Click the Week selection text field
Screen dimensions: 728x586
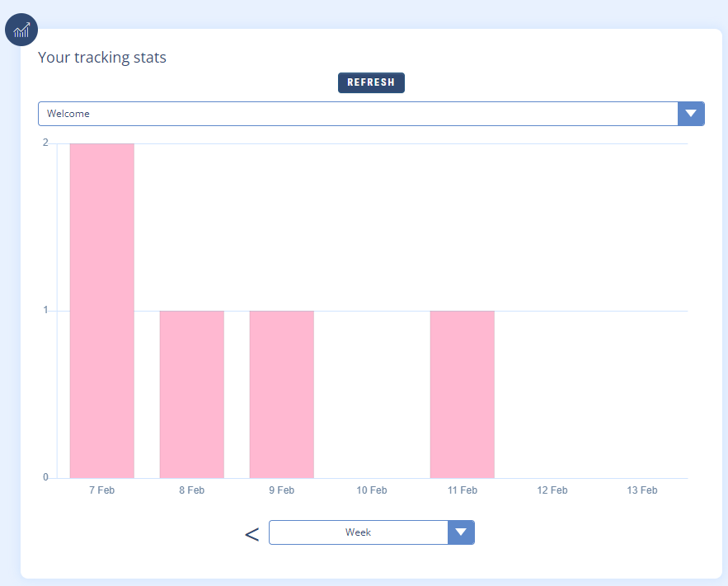click(358, 532)
